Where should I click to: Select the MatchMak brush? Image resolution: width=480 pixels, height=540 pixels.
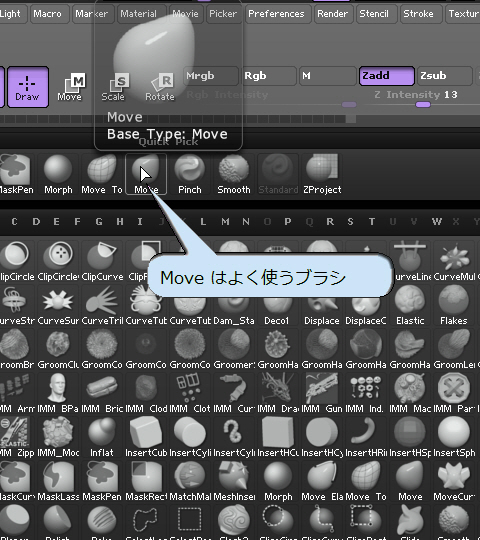tap(190, 482)
